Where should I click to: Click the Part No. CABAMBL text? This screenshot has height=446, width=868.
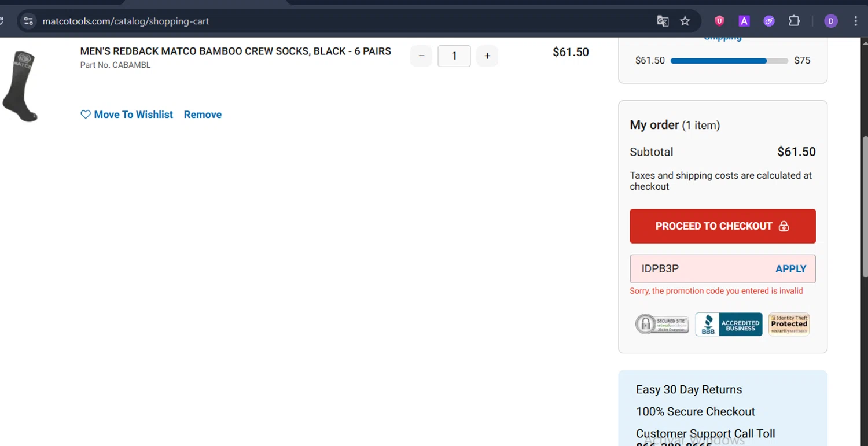coord(115,65)
